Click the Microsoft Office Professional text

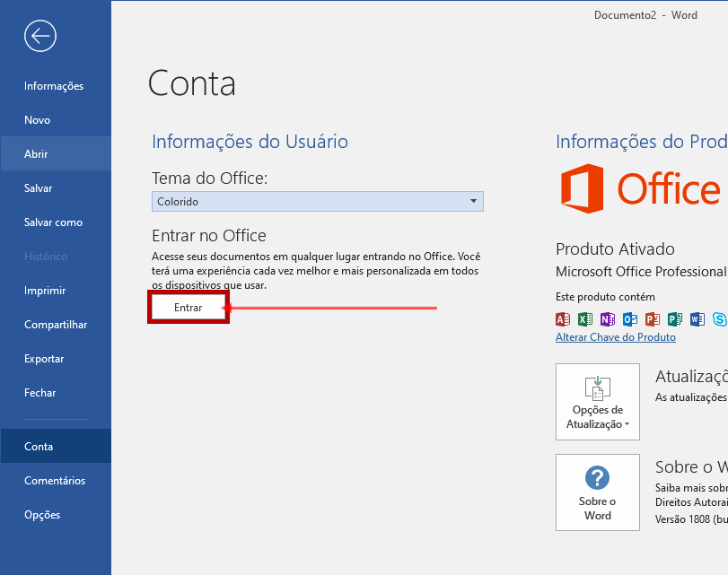(642, 272)
